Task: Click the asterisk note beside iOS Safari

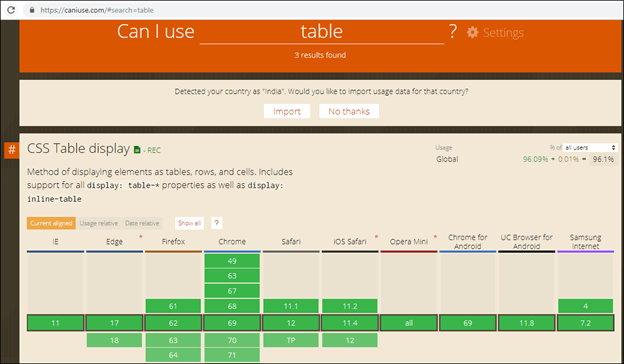Action: point(376,237)
